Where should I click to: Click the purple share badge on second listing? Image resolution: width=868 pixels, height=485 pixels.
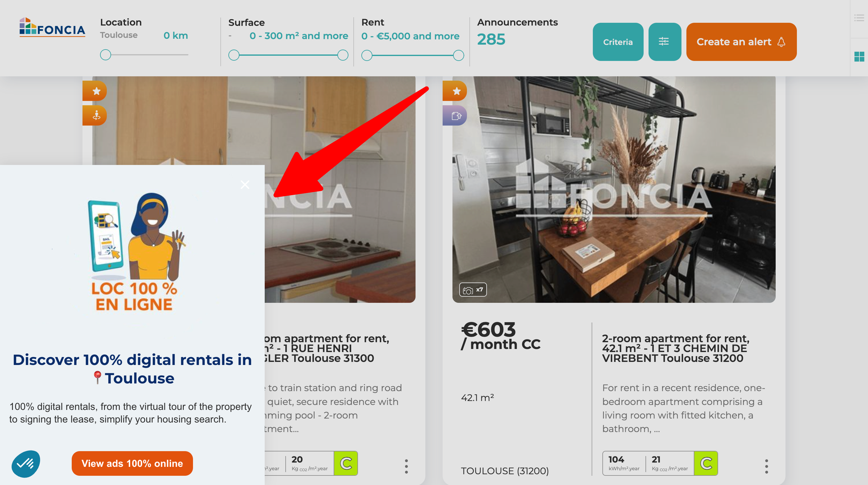456,115
